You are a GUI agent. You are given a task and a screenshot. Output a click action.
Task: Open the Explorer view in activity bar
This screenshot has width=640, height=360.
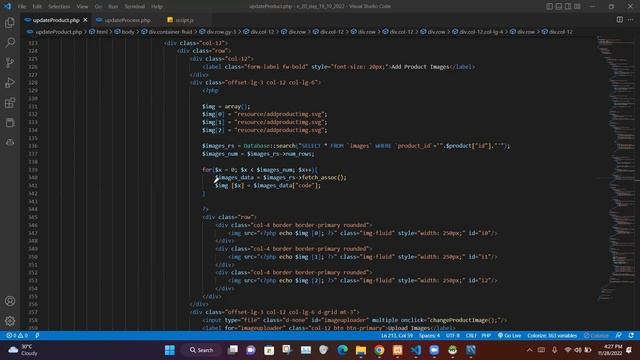click(x=10, y=22)
